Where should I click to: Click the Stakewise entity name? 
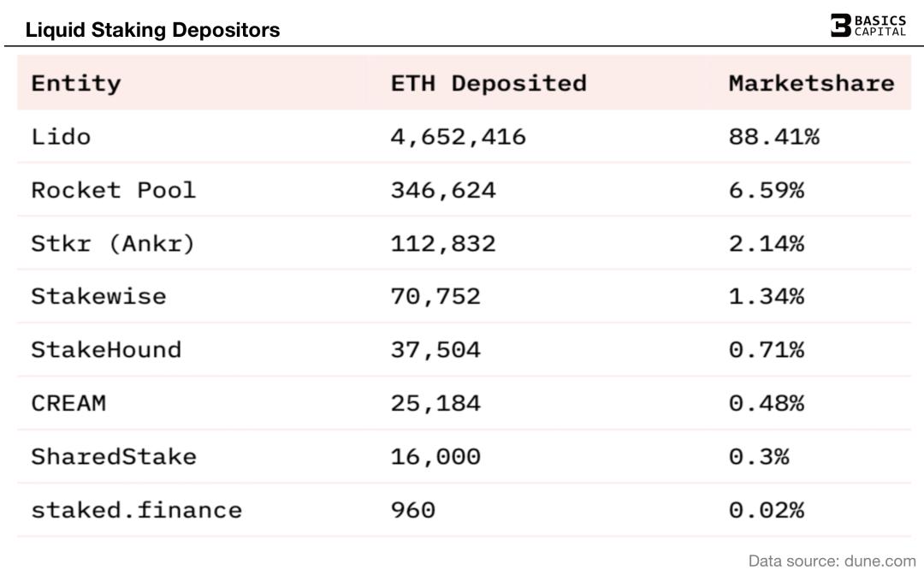[98, 296]
